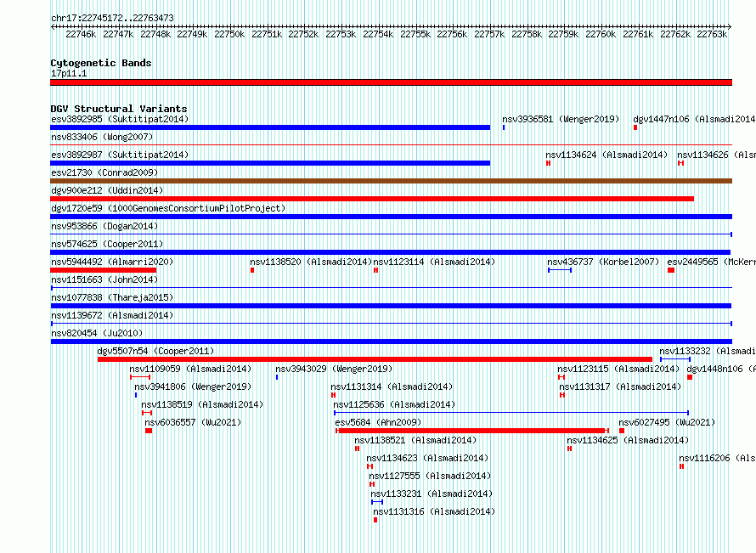Image resolution: width=756 pixels, height=553 pixels.
Task: Click the nsv1138519 (Alsmadi2014) label
Action: pos(202,404)
